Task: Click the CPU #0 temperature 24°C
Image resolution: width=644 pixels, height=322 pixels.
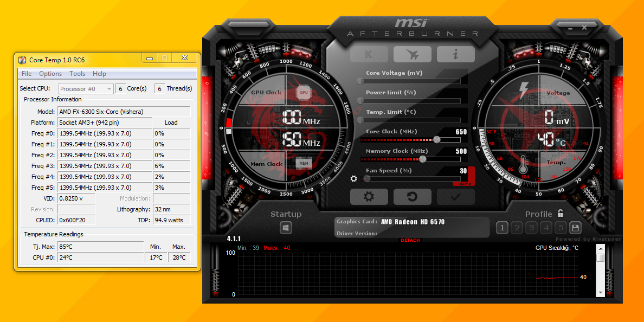Action: click(101, 257)
